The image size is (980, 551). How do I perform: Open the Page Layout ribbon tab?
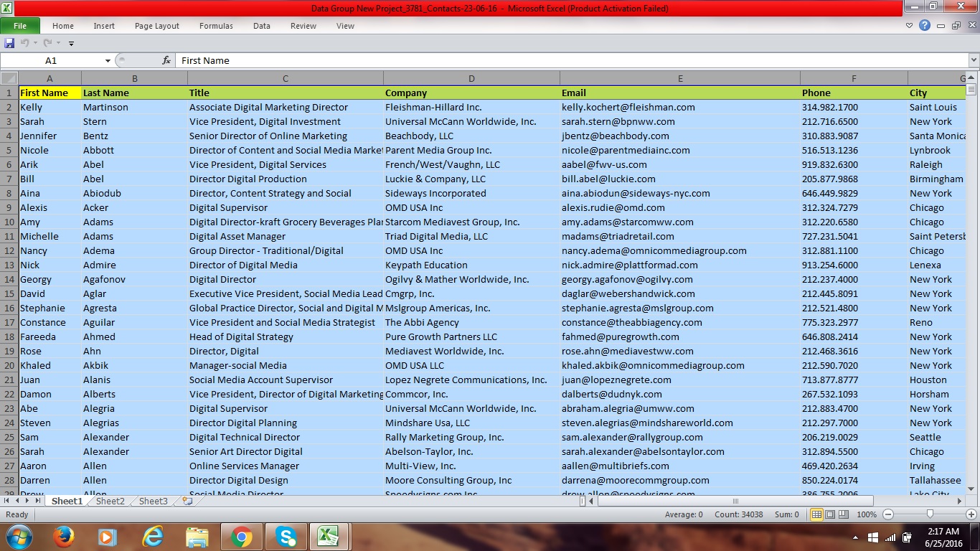click(x=157, y=26)
